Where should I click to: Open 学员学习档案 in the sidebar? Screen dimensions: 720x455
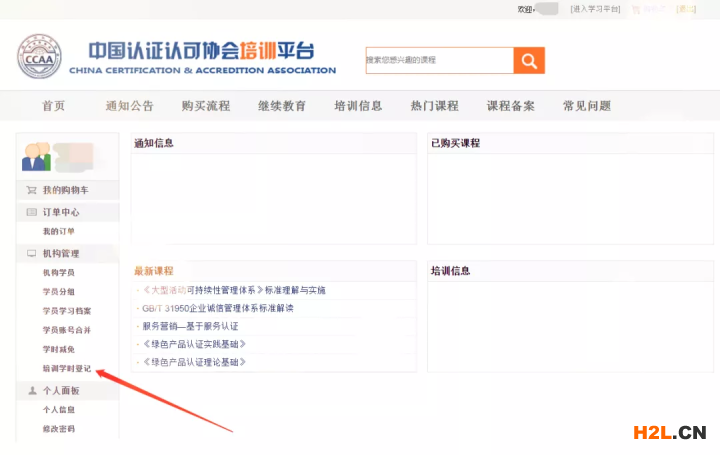[x=66, y=311]
